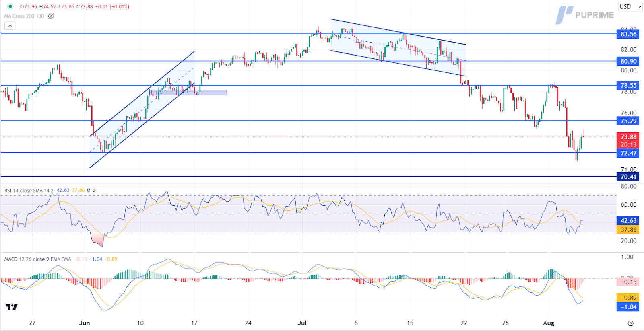The image size is (644, 331).
Task: Click the 60.00 RSI axis tick
Action: [x=628, y=205]
